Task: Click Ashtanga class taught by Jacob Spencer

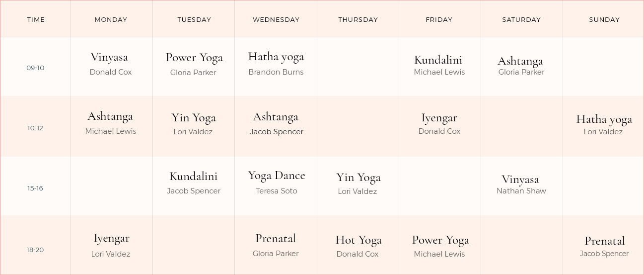Action: [x=276, y=117]
